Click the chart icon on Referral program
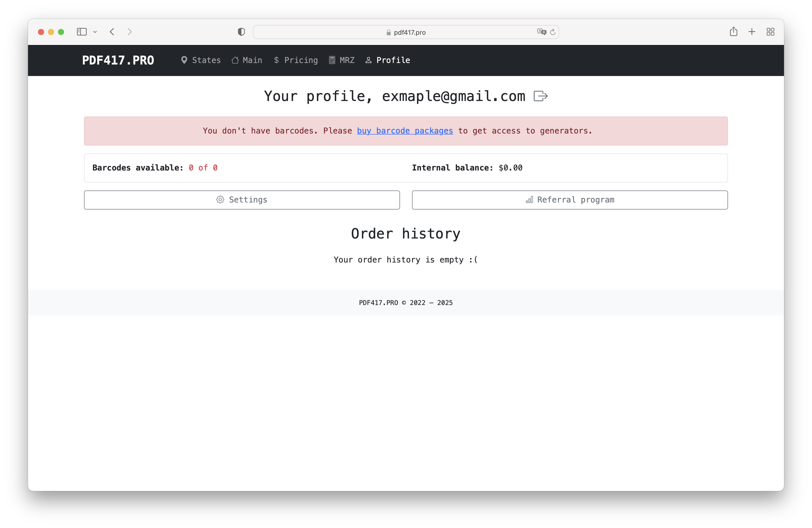This screenshot has height=528, width=812. tap(529, 200)
